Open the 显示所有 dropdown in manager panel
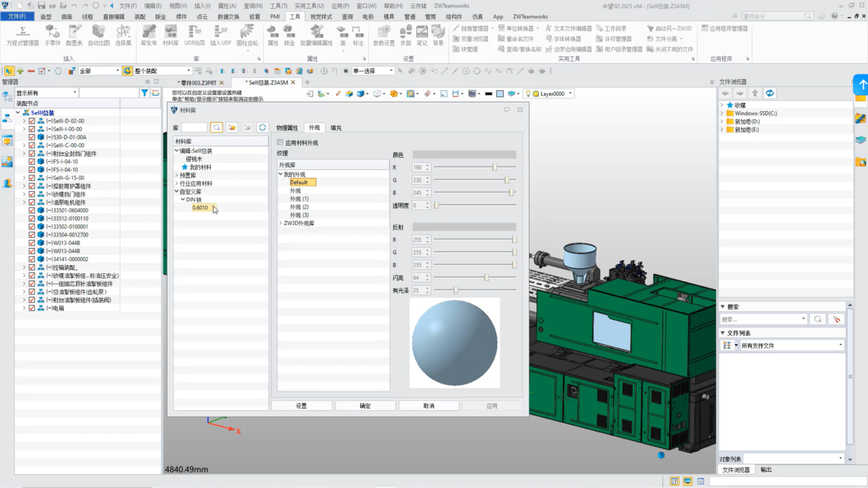The image size is (868, 488). 75,93
